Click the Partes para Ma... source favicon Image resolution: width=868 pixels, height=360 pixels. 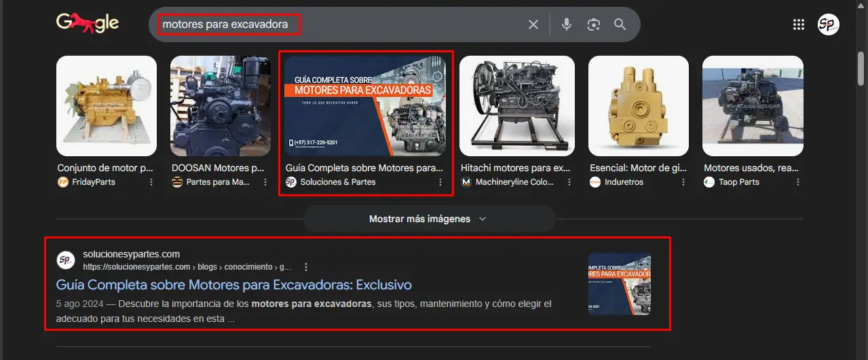coord(177,182)
